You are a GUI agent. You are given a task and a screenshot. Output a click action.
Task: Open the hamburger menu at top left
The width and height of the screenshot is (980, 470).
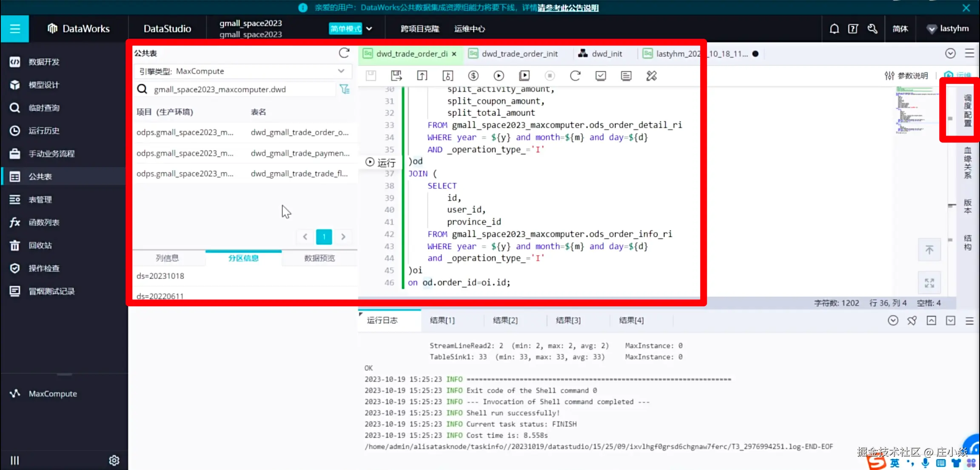[15, 29]
